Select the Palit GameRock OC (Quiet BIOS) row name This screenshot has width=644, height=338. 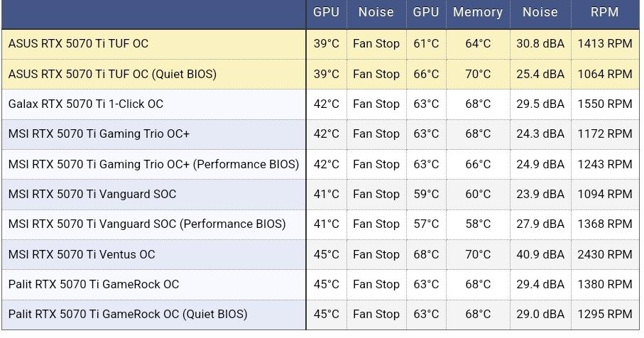128,314
